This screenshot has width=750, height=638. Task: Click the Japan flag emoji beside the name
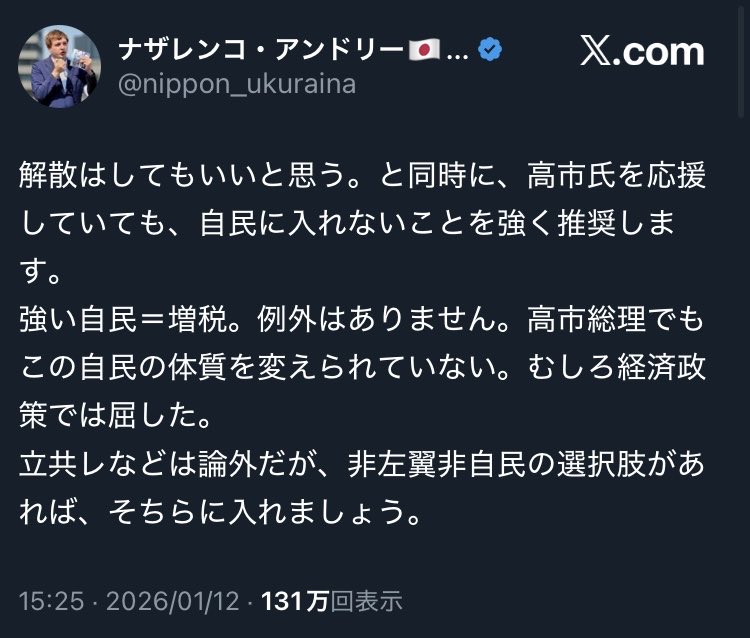pyautogui.click(x=423, y=50)
